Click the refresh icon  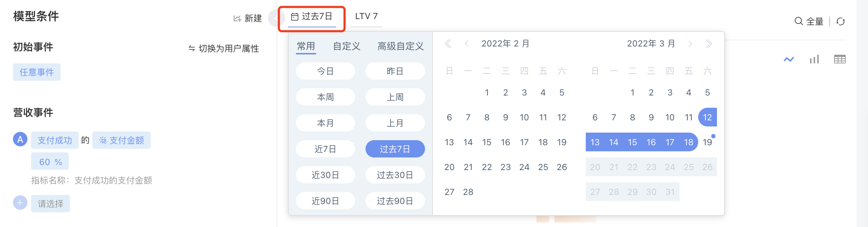tap(841, 22)
